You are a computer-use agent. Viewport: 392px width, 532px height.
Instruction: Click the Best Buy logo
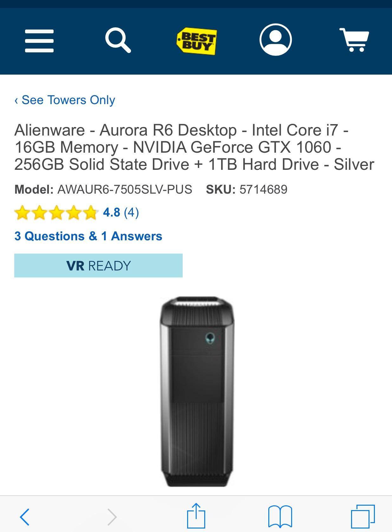coord(196,40)
